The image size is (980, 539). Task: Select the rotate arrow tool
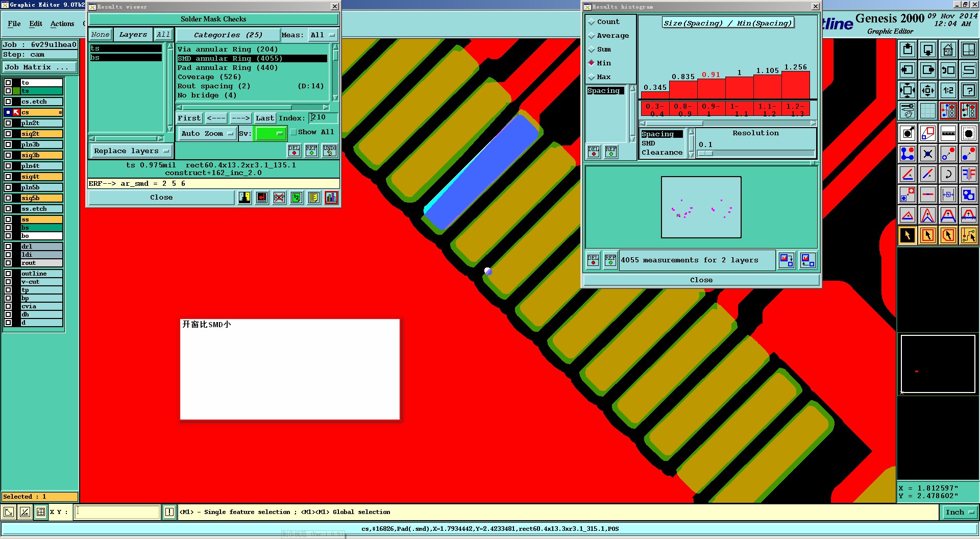point(948,174)
